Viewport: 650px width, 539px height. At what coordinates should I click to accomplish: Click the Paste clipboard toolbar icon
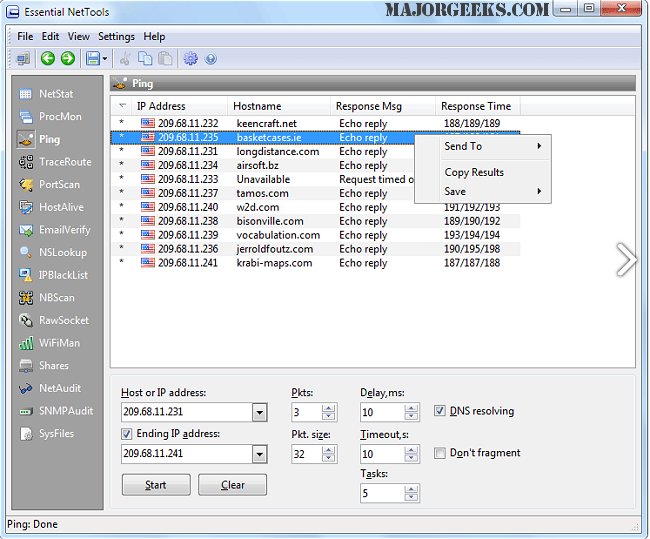pyautogui.click(x=165, y=58)
